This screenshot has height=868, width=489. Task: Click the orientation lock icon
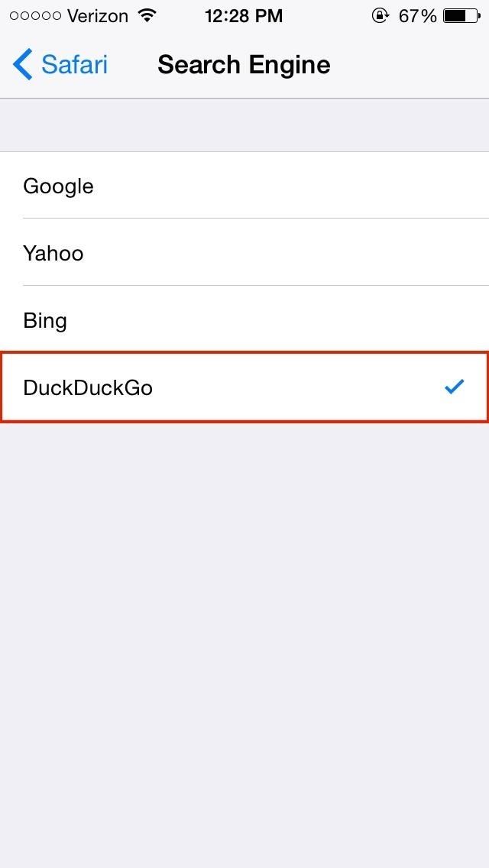click(380, 15)
